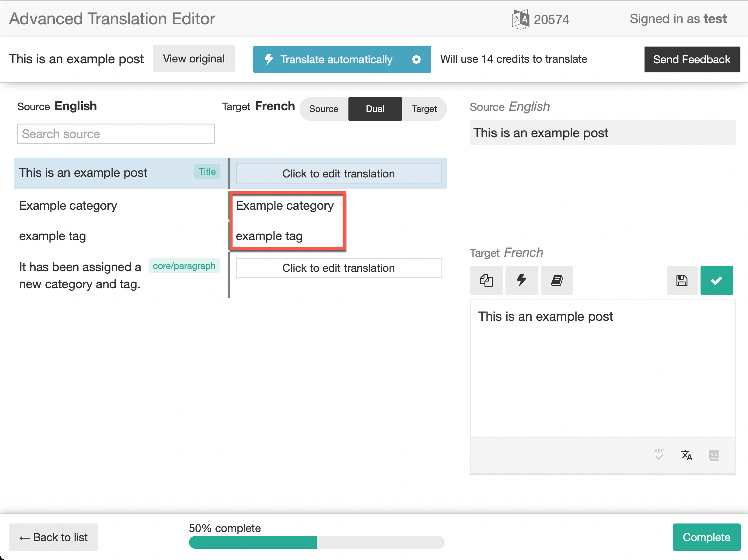
Task: Open the translation memory book icon
Action: (x=557, y=280)
